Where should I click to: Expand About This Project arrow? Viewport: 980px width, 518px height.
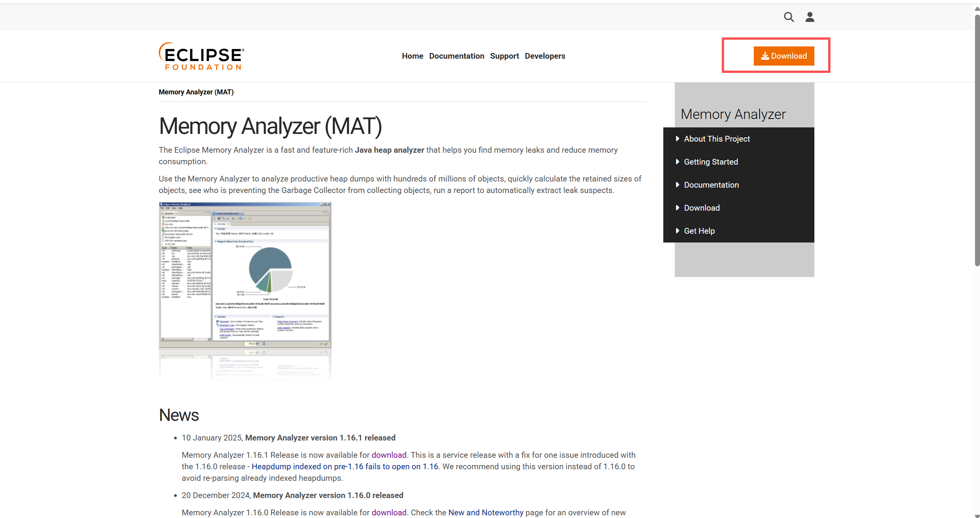coord(677,139)
